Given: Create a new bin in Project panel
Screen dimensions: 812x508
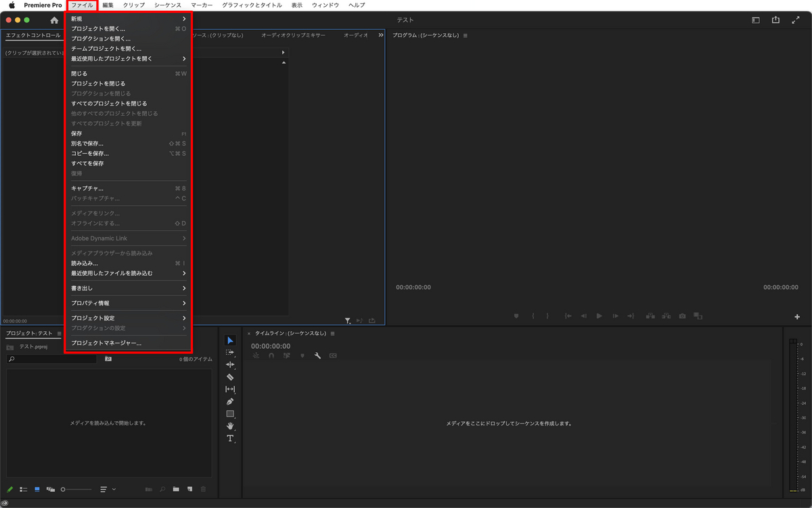Looking at the screenshot, I should click(x=176, y=489).
